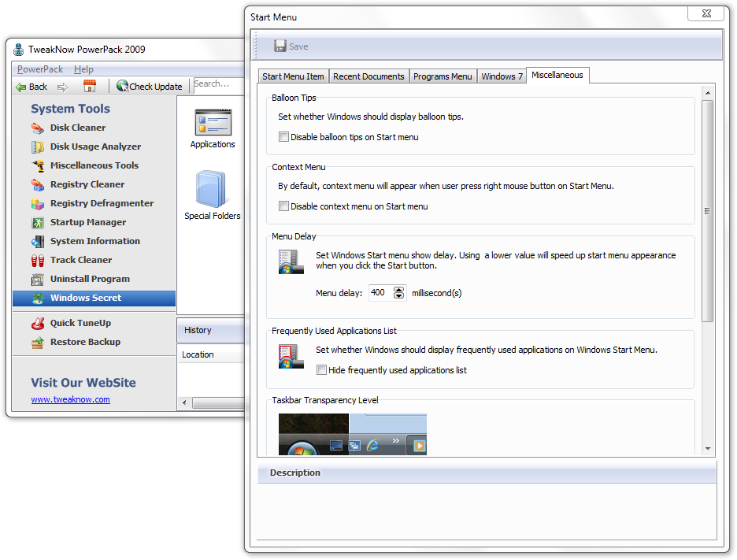
Task: Click the Registry Cleaner icon
Action: (38, 184)
